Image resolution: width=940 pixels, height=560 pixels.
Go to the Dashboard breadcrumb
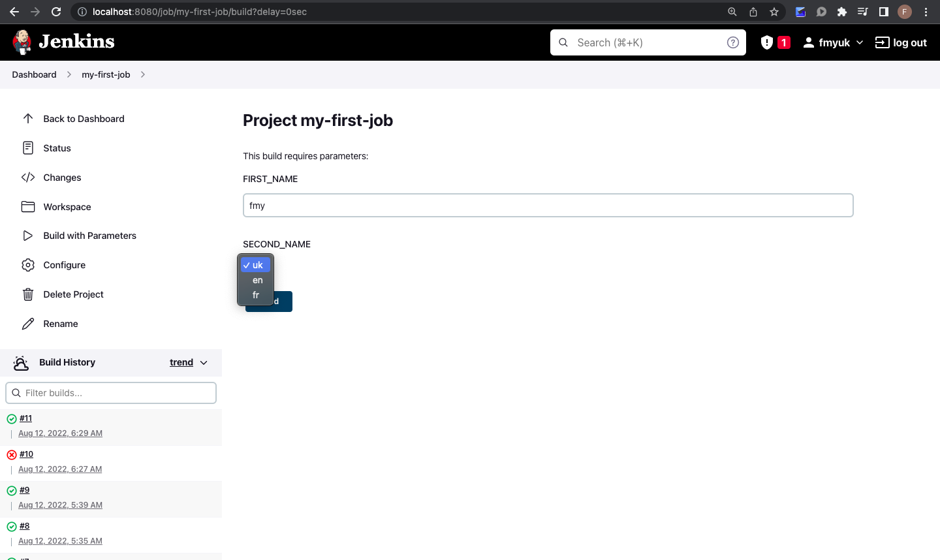pos(34,74)
